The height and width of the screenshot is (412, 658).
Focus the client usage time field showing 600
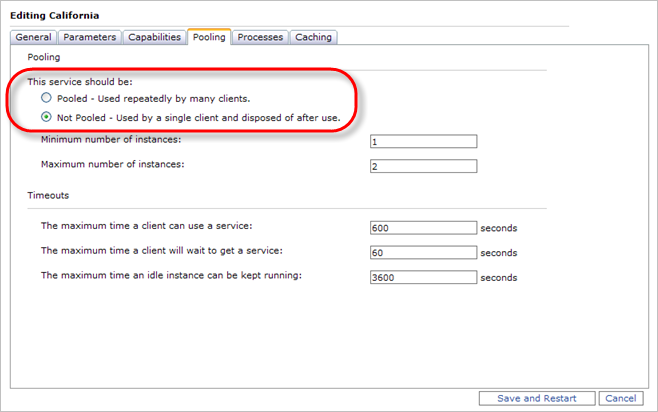pyautogui.click(x=423, y=228)
